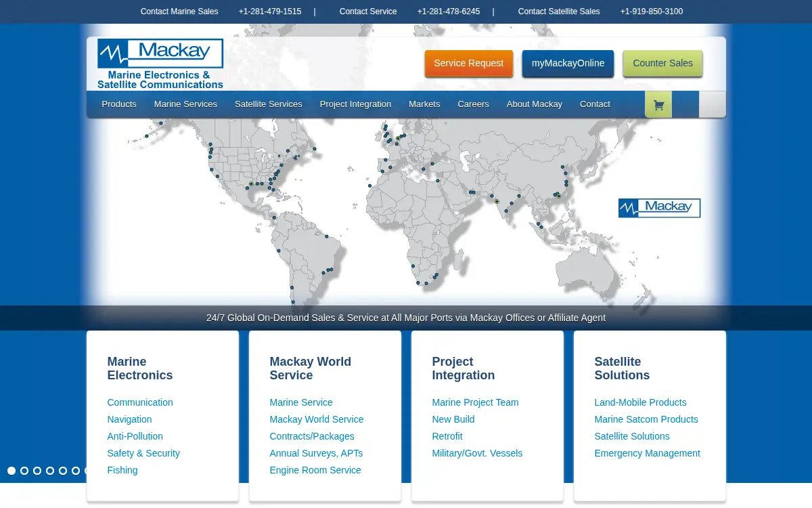Select the sixth slideshow indicator dot
The width and height of the screenshot is (812, 508).
click(76, 471)
